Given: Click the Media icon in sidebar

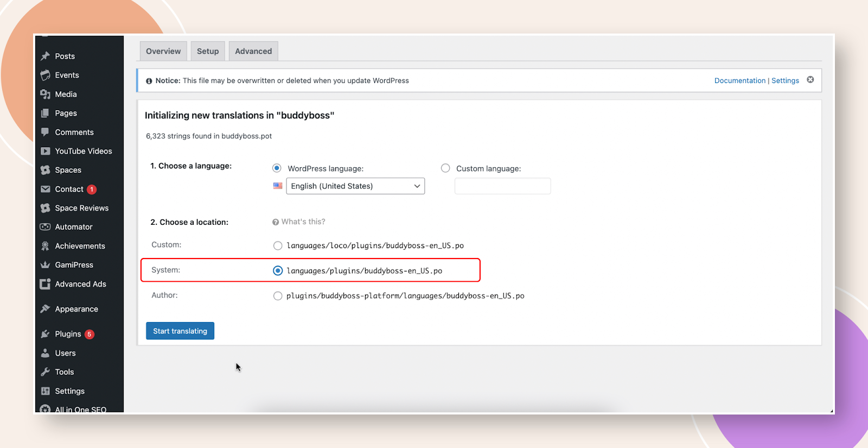Looking at the screenshot, I should (46, 94).
